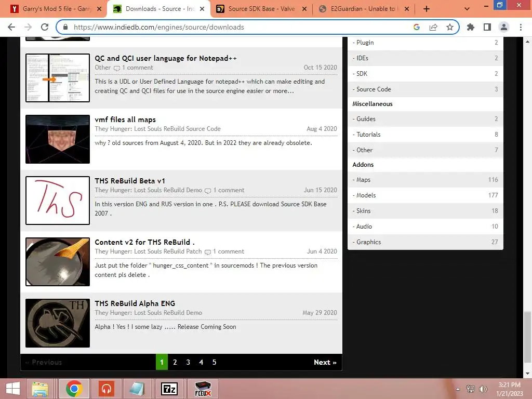The width and height of the screenshot is (532, 399).
Task: Open Content v2 for THS ReBuild
Action: [144, 242]
